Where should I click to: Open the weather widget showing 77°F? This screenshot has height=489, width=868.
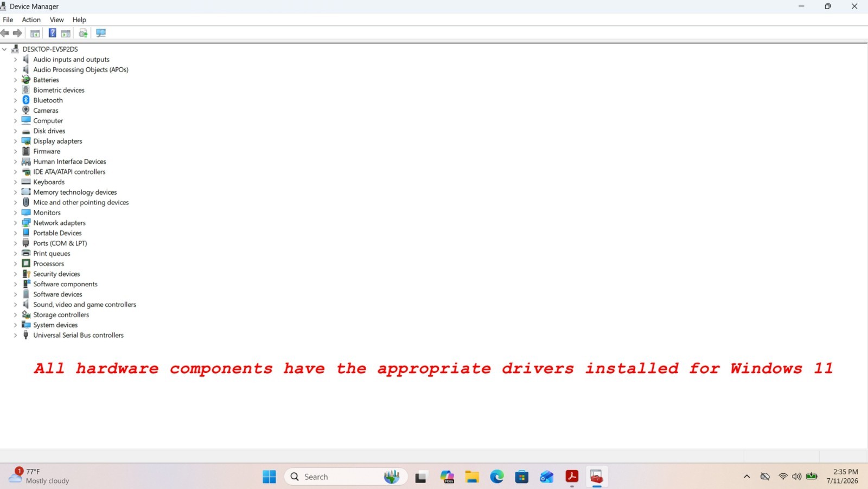[x=39, y=476]
